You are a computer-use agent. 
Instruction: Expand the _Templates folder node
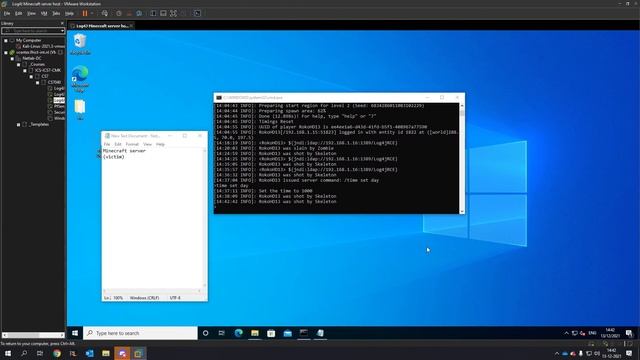[19, 124]
